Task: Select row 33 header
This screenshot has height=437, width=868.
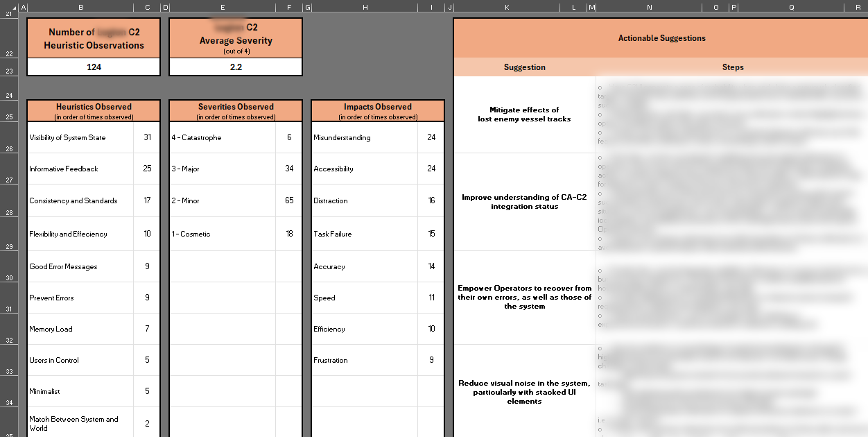Action: click(10, 360)
